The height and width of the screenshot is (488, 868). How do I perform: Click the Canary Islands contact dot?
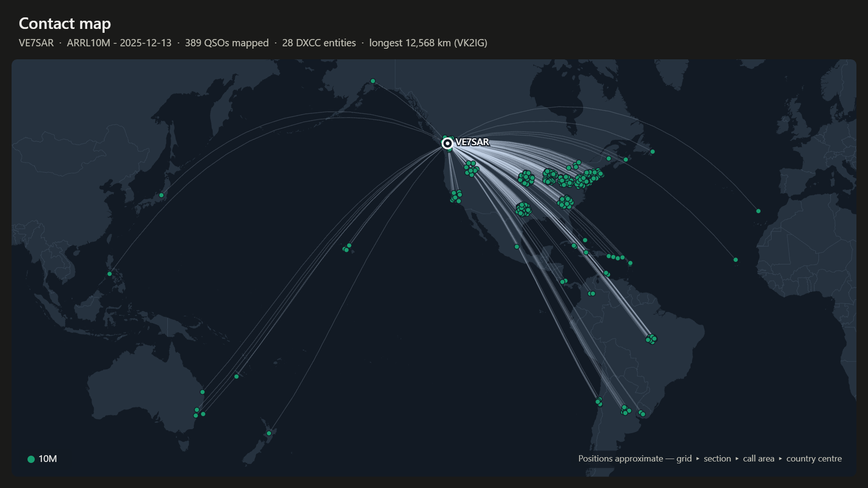tap(759, 211)
